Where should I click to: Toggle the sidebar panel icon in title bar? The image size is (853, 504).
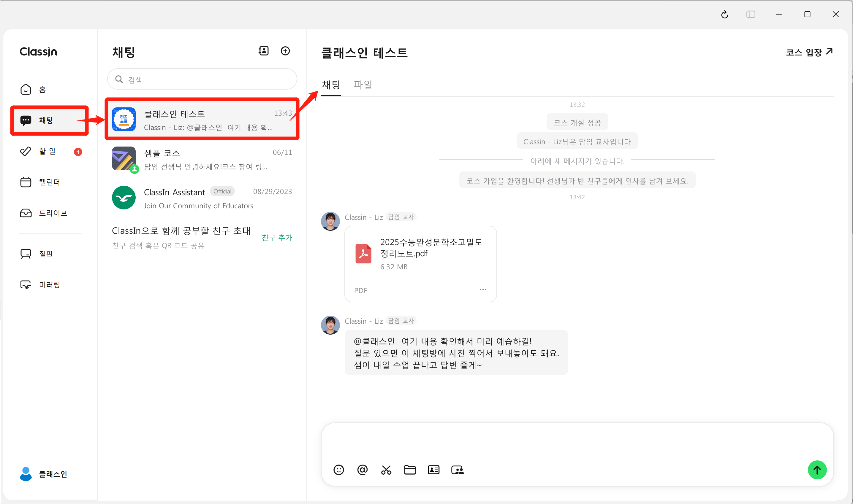point(751,14)
